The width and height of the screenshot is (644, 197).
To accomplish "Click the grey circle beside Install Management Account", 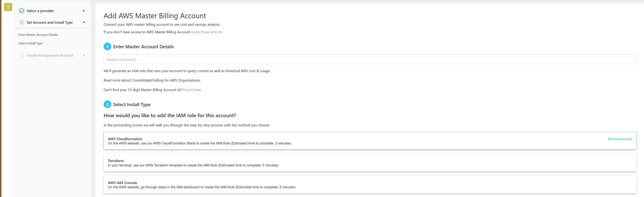I will coord(22,55).
